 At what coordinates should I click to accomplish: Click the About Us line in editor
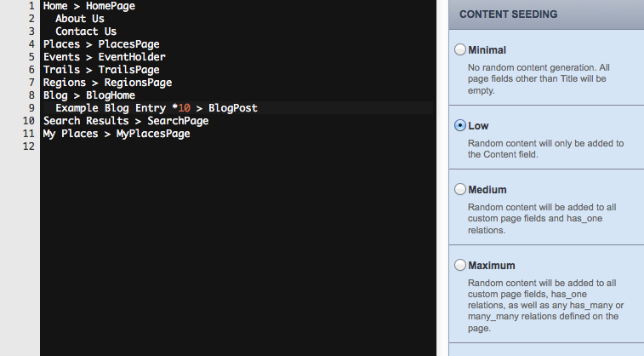pos(80,19)
